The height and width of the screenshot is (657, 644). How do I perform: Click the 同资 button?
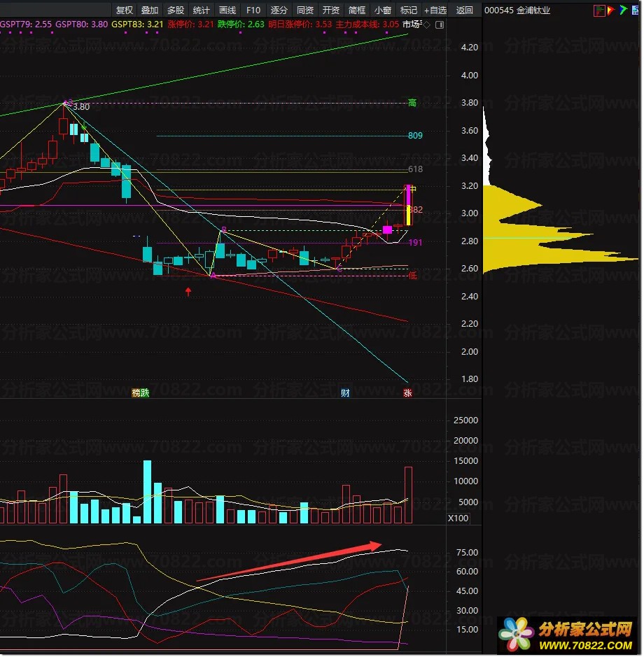point(304,10)
